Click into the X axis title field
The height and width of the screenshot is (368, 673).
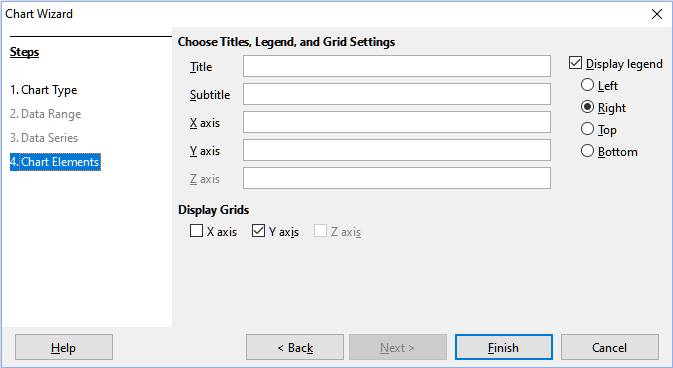pos(397,122)
